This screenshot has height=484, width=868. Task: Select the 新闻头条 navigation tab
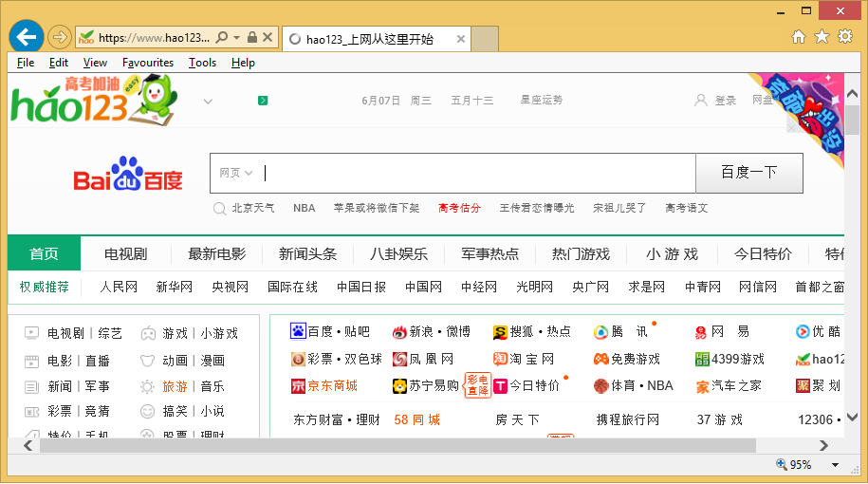point(307,253)
